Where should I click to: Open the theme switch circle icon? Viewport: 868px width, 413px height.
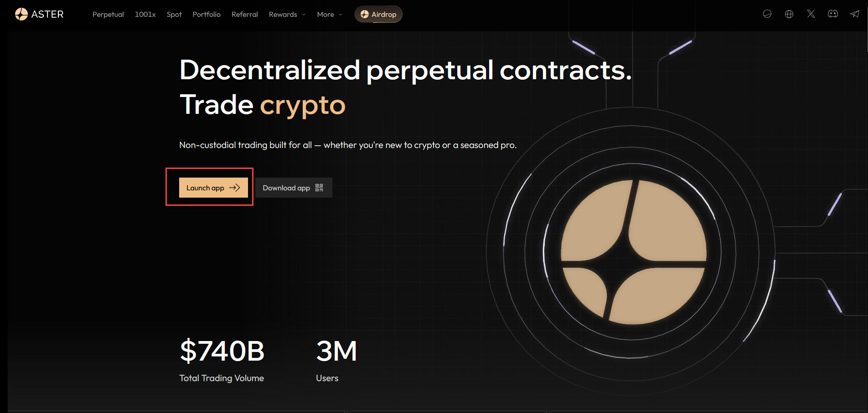click(x=767, y=14)
